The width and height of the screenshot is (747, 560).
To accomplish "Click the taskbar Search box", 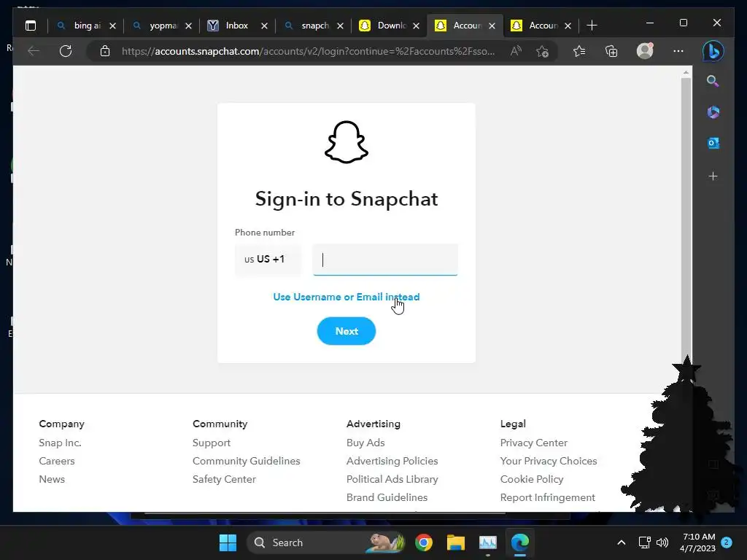I will (x=326, y=542).
